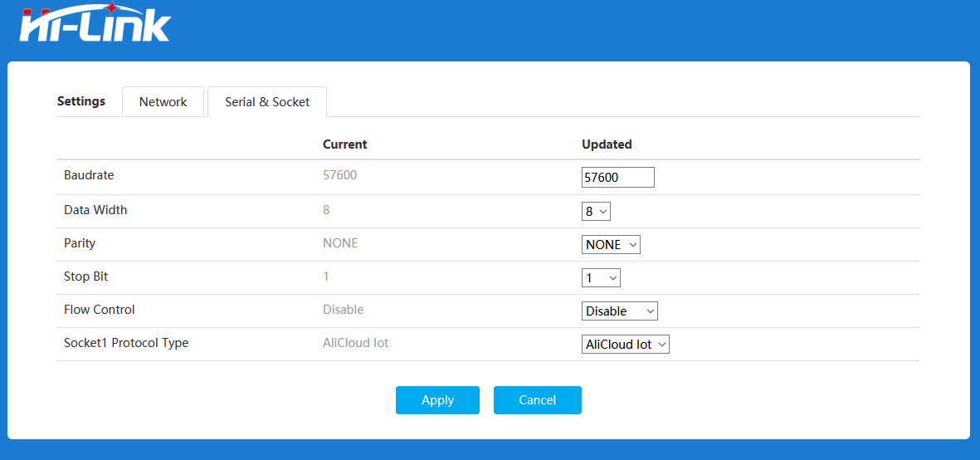Viewport: 980px width, 460px height.
Task: Expand the Parity dropdown
Action: click(611, 245)
